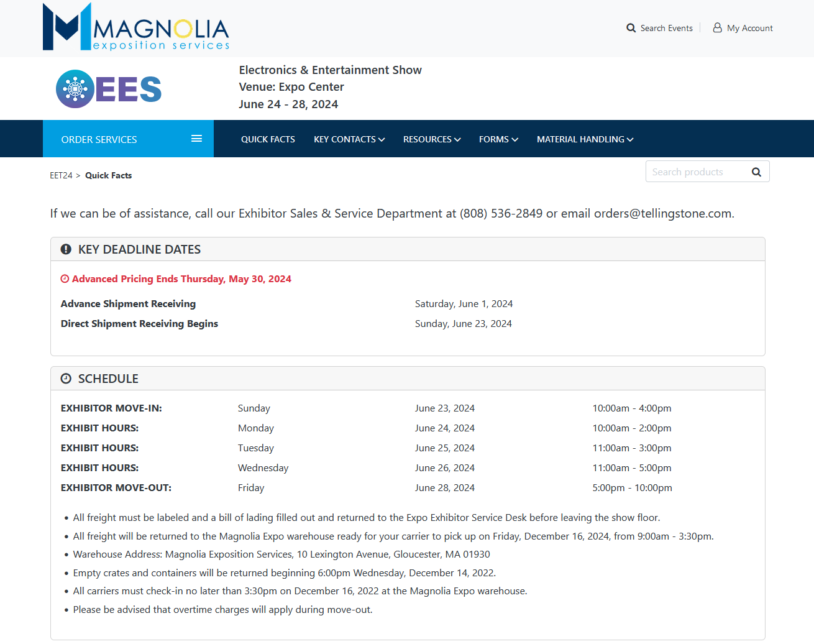Open the MATERIAL HANDLING dropdown

[584, 139]
